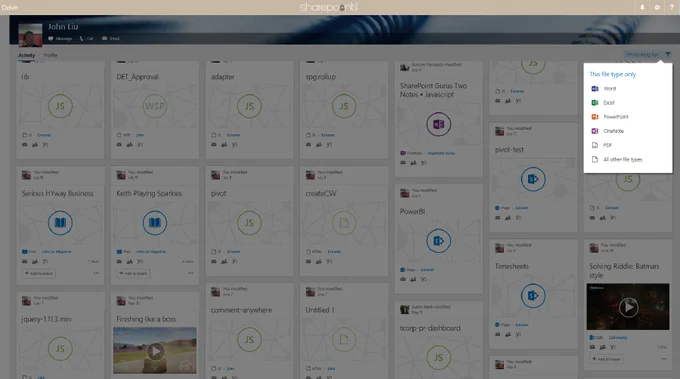Open the "tcorp-pr-dashboard" card title
Screen dimensions: 680x379
(x=430, y=328)
